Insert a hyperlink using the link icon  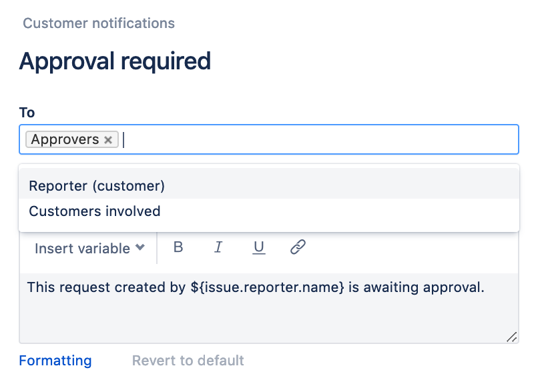(x=297, y=247)
